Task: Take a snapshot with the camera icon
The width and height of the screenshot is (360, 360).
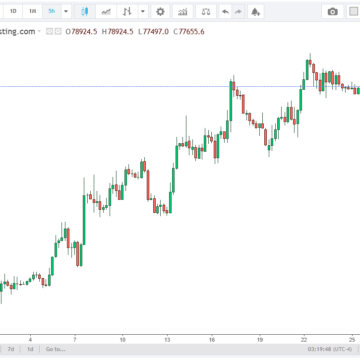Action: coord(332,12)
